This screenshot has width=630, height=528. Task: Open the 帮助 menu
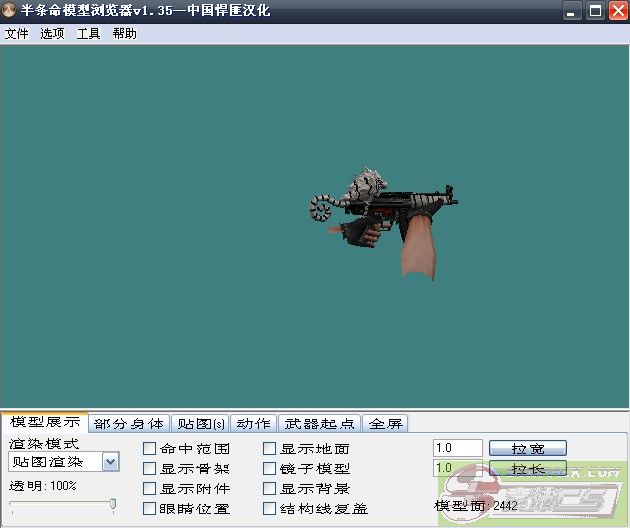[x=124, y=33]
